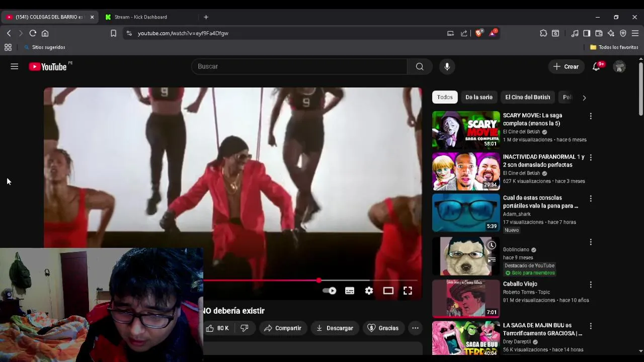Click the Crear button

(x=566, y=66)
